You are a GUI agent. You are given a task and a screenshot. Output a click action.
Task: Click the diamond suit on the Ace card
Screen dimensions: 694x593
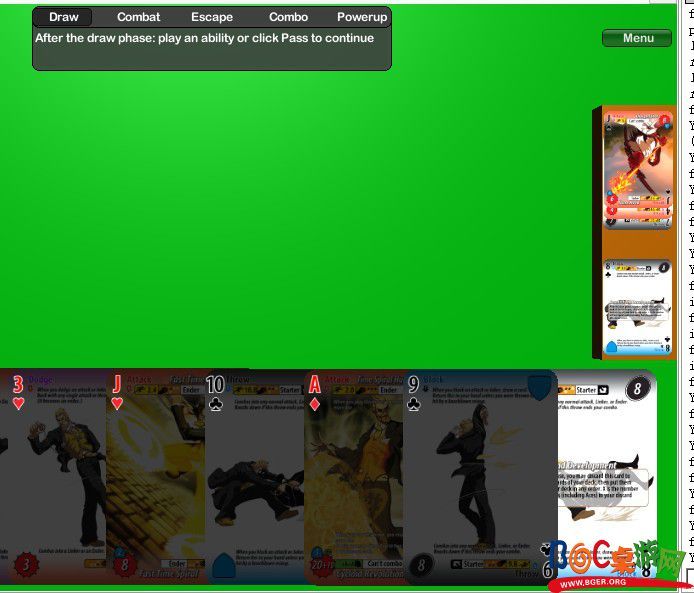(x=314, y=404)
